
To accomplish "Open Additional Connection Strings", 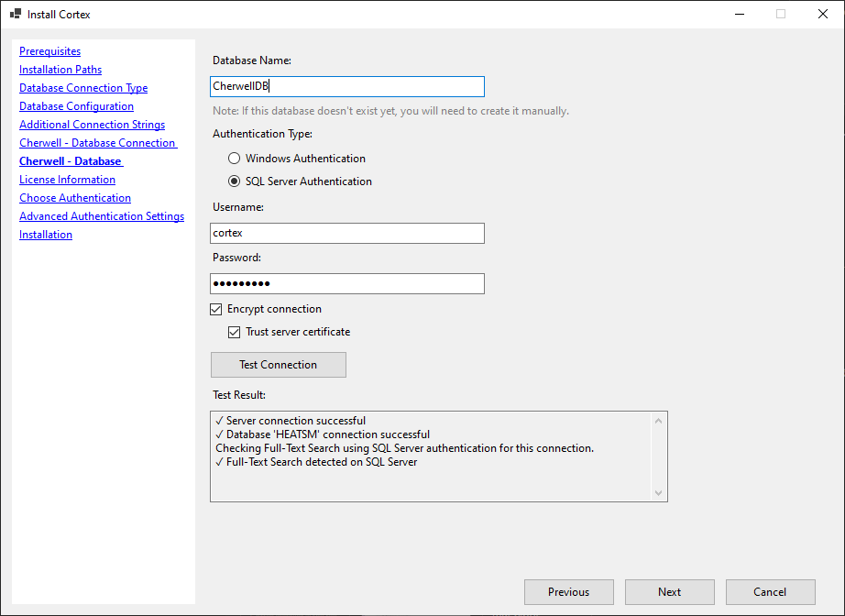I will point(92,124).
